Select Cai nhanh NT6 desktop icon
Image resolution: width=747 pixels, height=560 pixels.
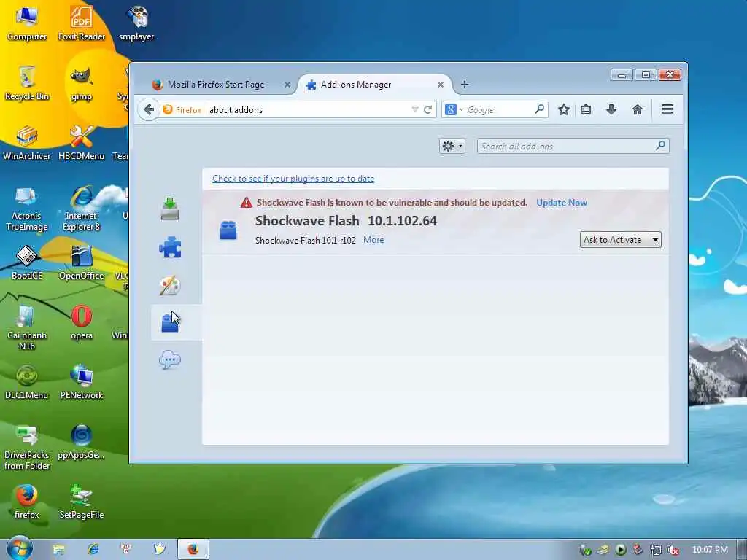coord(27,327)
